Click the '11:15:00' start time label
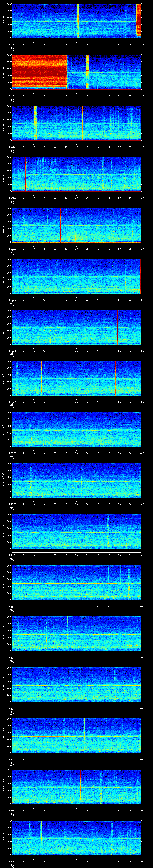Image resolution: width=153 pixels, height=868 pixels. pos(12,760)
